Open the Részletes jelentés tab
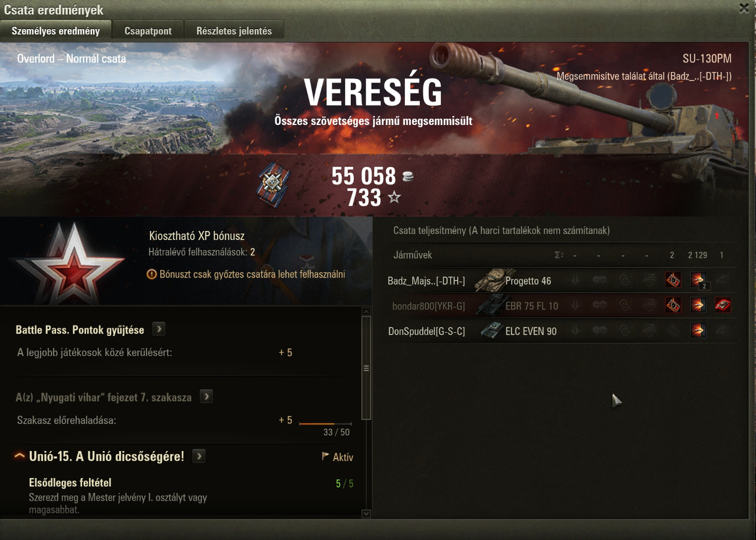Screen dimensions: 756x540 (234, 30)
